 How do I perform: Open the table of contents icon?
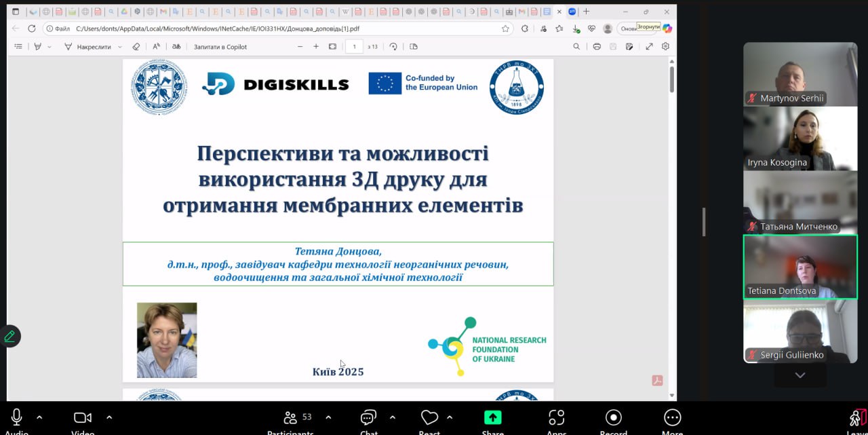click(x=18, y=47)
